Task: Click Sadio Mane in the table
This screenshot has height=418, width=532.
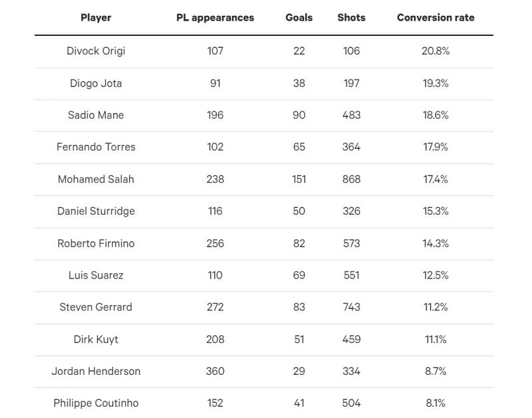Action: (96, 115)
